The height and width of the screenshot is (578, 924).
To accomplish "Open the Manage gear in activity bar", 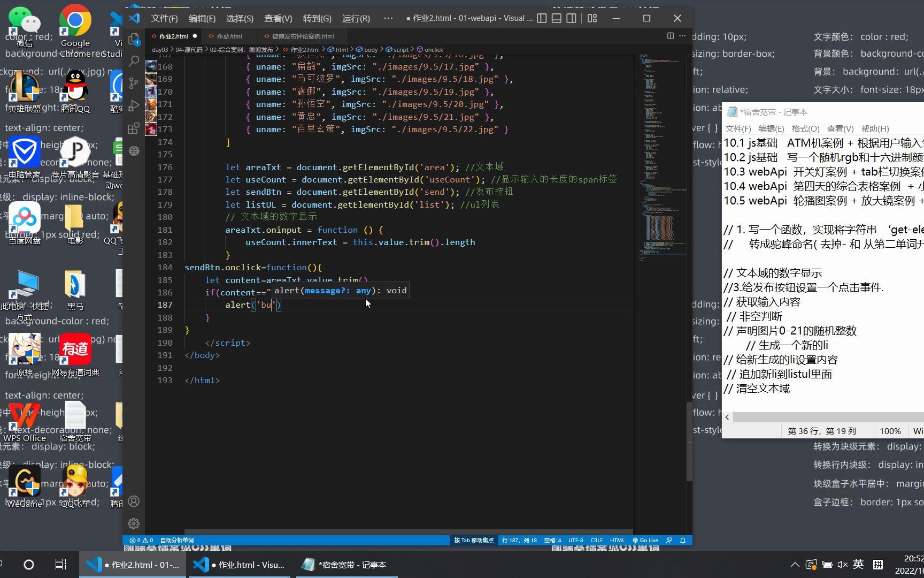I will 134,523.
